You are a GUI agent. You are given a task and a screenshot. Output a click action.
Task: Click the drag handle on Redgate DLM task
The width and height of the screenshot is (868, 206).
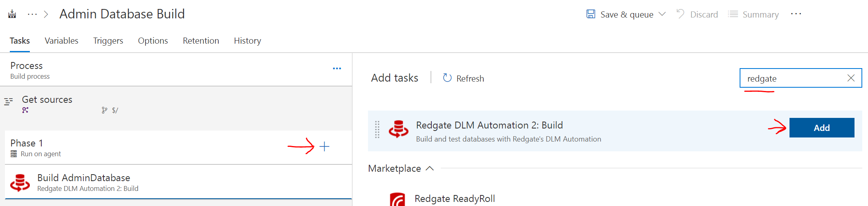pyautogui.click(x=377, y=130)
